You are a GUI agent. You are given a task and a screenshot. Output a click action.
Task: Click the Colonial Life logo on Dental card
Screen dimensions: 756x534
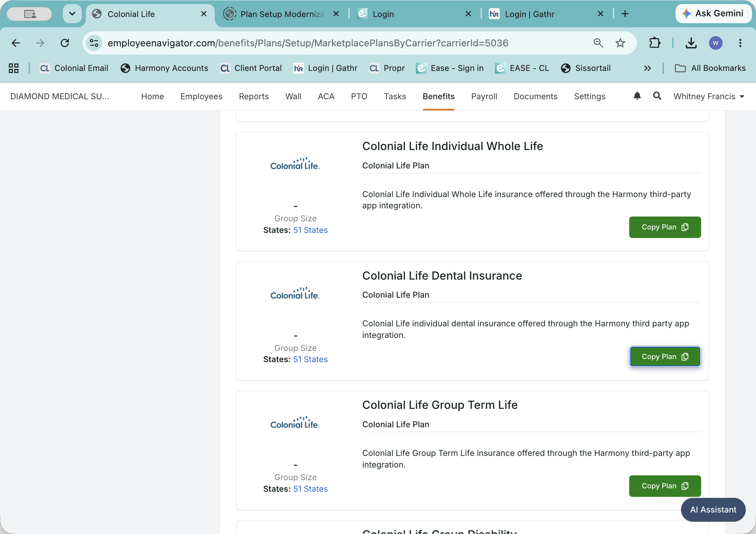pyautogui.click(x=295, y=294)
